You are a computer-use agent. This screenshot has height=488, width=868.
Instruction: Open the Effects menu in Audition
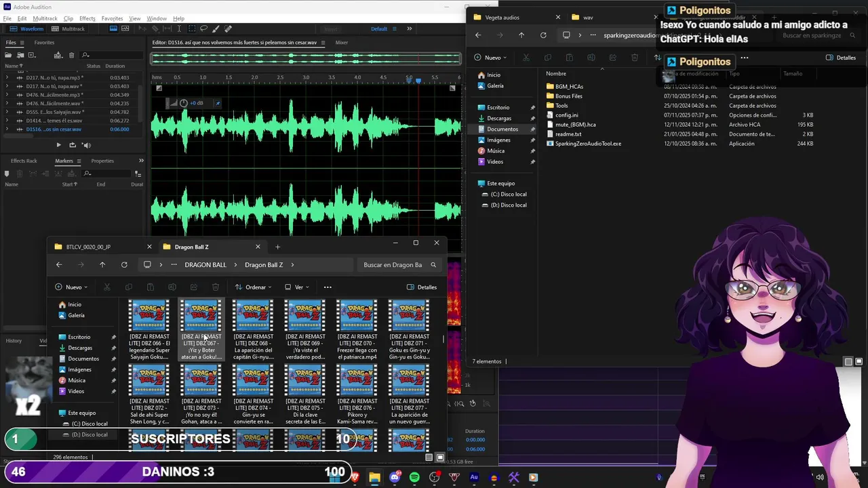[x=87, y=18]
